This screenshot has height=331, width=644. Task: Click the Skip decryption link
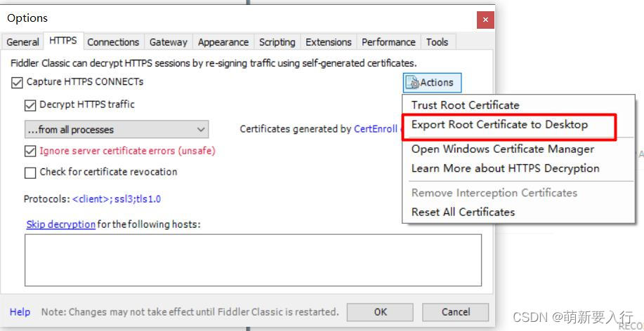(60, 224)
